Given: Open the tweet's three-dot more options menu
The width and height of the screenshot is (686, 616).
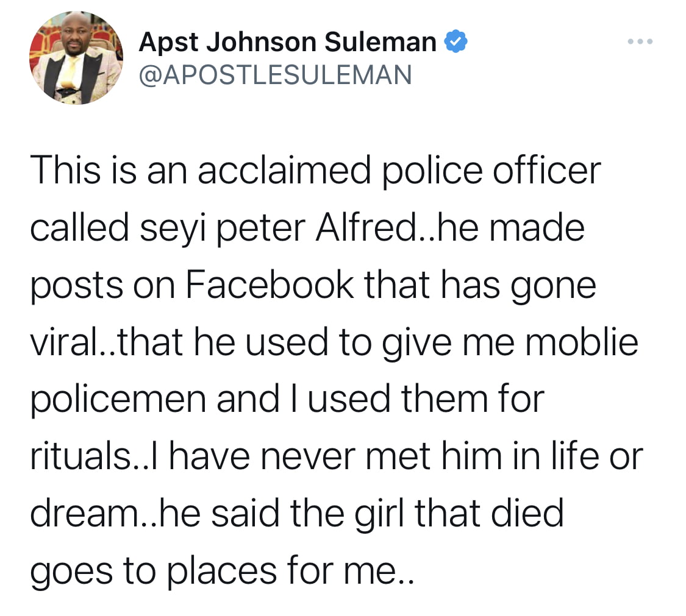Looking at the screenshot, I should click(x=640, y=41).
